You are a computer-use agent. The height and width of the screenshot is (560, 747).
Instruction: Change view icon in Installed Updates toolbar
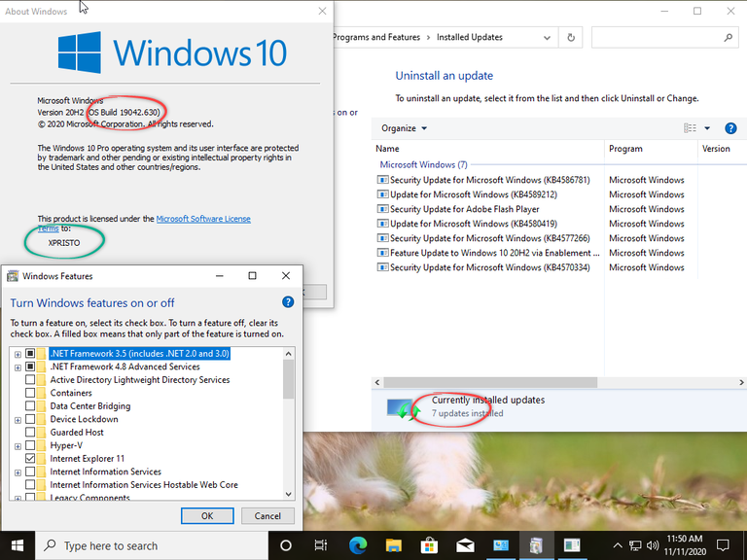pos(690,128)
